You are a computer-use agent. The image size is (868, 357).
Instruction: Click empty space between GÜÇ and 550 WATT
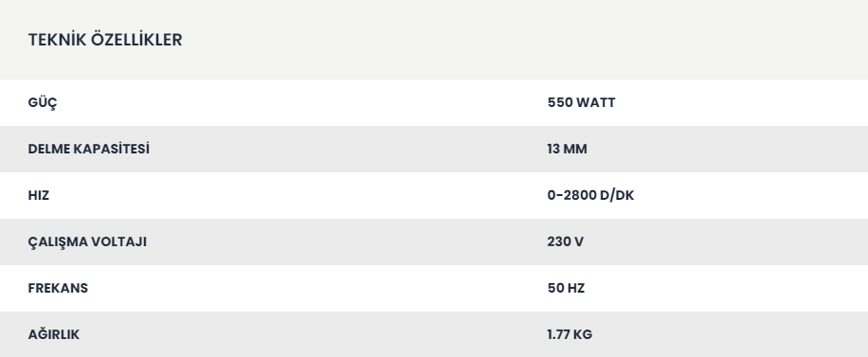[x=301, y=103]
